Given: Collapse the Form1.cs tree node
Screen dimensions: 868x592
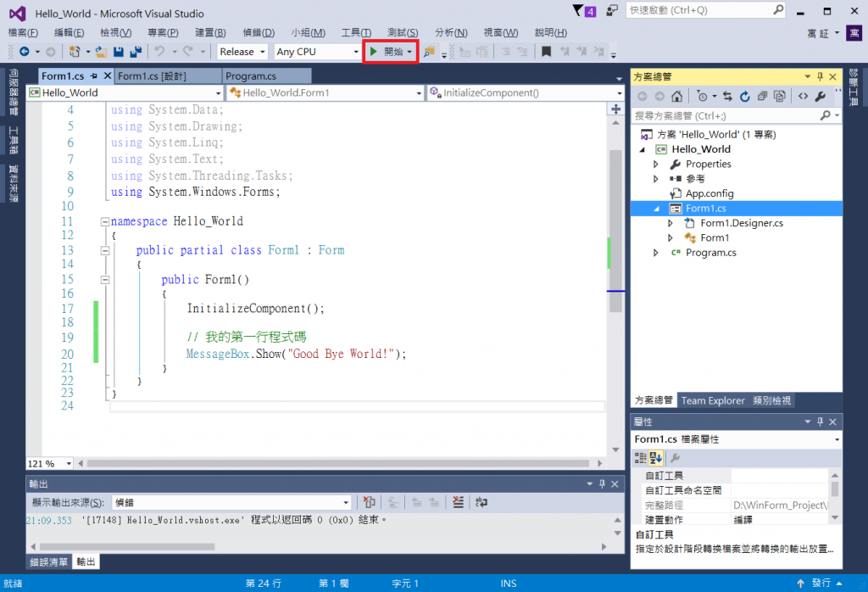Looking at the screenshot, I should click(657, 209).
